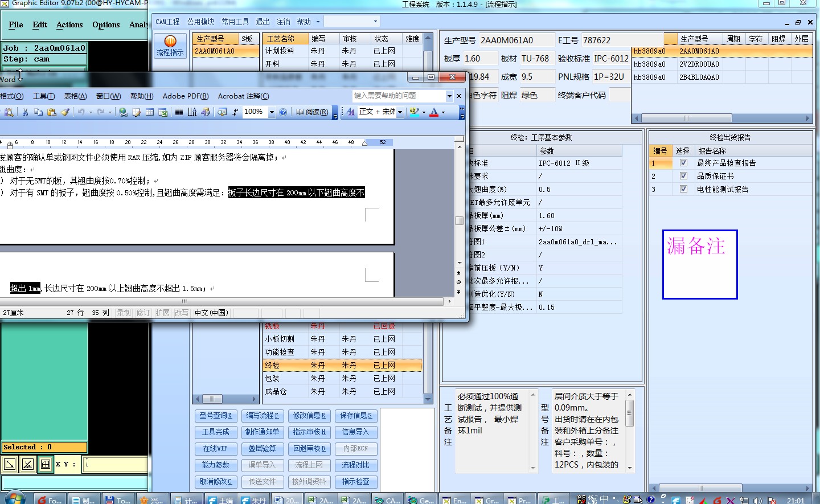Open CAM工程 menu in 工程系统
820x504 pixels.
[x=167, y=22]
